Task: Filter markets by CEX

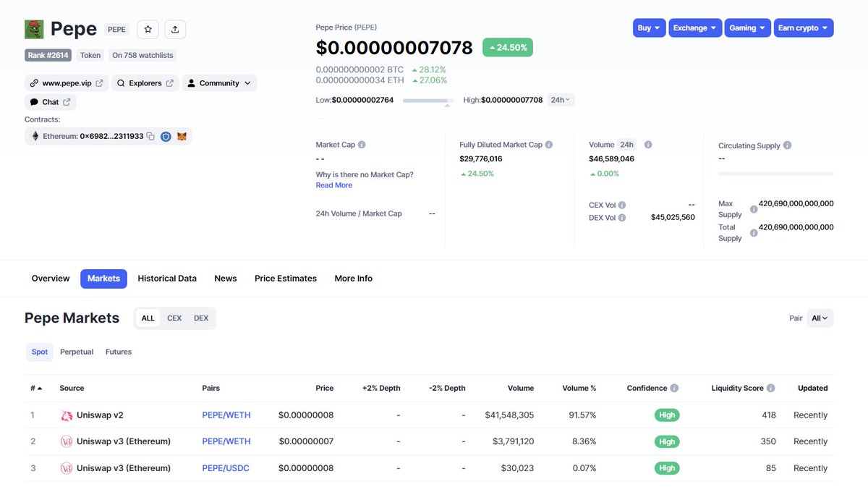Action: point(174,318)
